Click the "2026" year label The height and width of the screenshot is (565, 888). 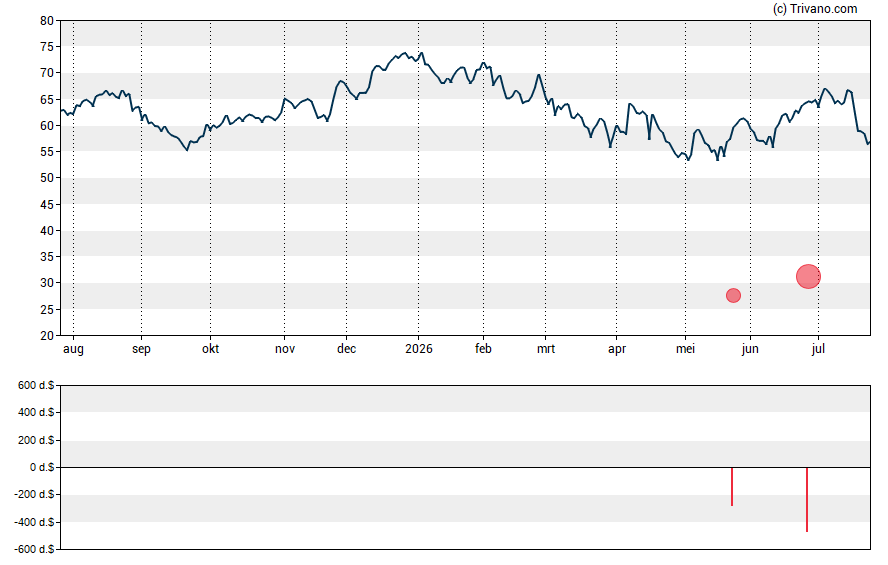(419, 349)
